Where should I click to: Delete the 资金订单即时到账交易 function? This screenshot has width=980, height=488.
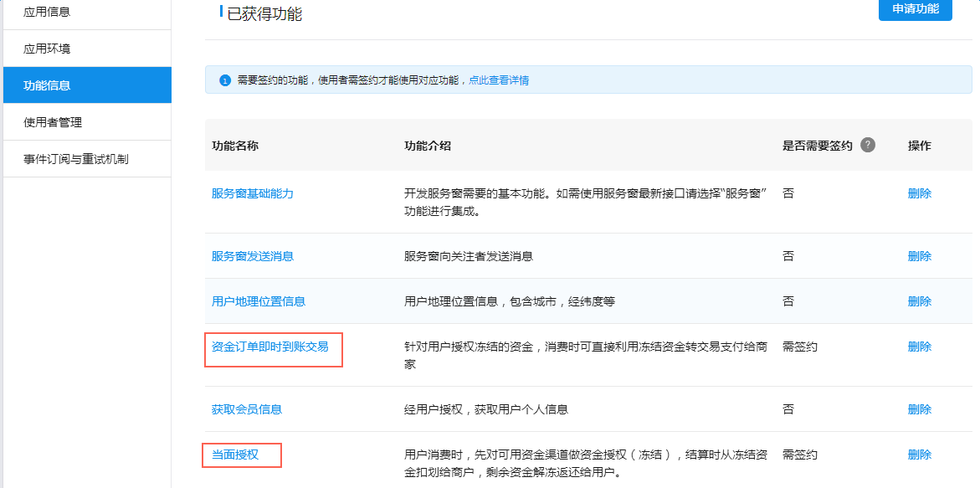920,347
